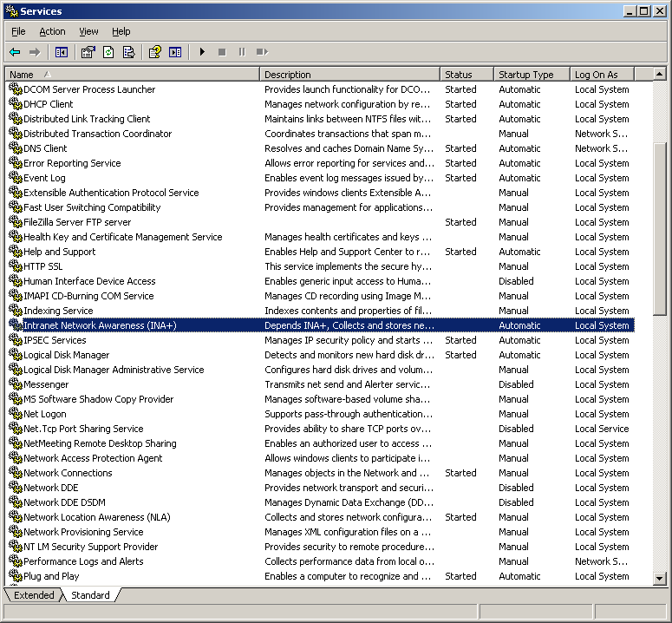Start the service with the play icon
Image resolution: width=672 pixels, height=623 pixels.
(x=202, y=52)
